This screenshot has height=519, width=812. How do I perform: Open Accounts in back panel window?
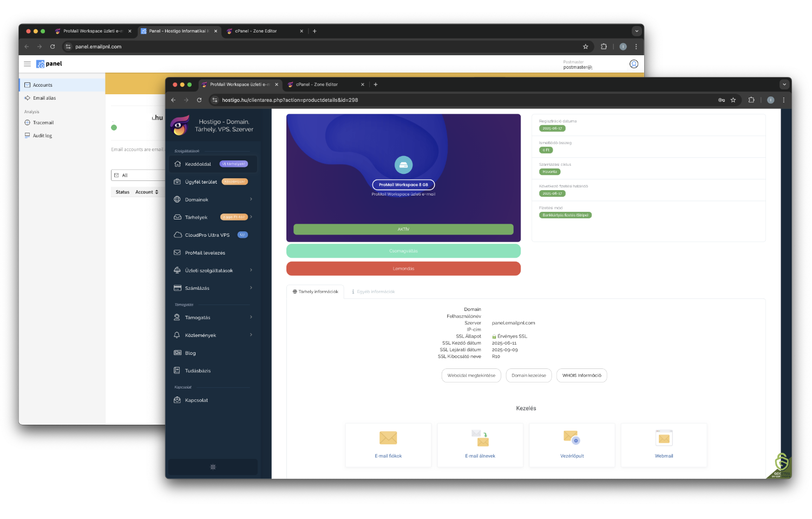[62, 85]
